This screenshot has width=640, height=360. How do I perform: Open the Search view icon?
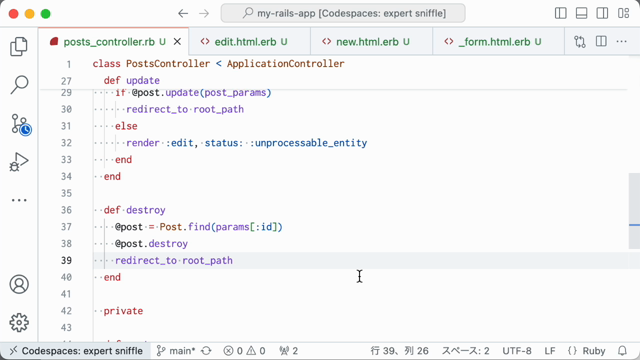[19, 84]
